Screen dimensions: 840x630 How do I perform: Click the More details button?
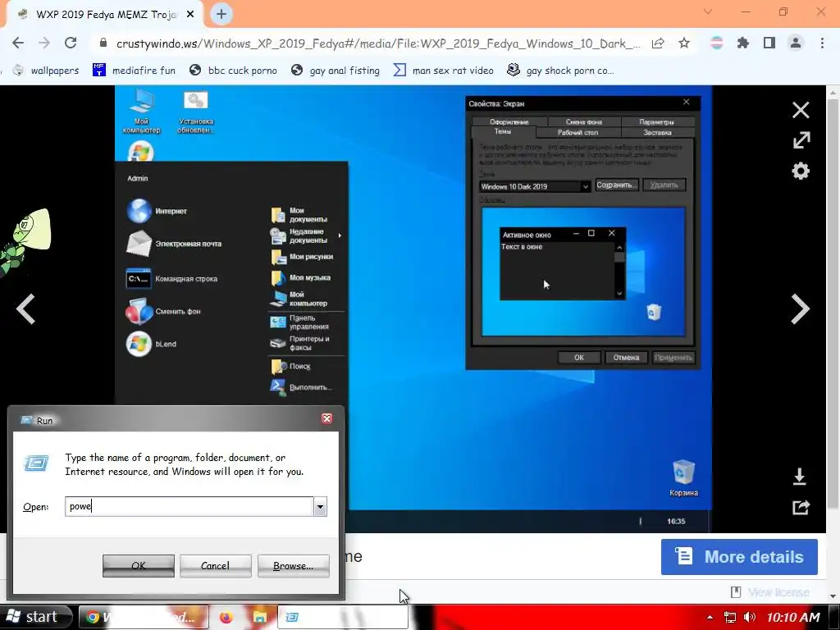(739, 557)
